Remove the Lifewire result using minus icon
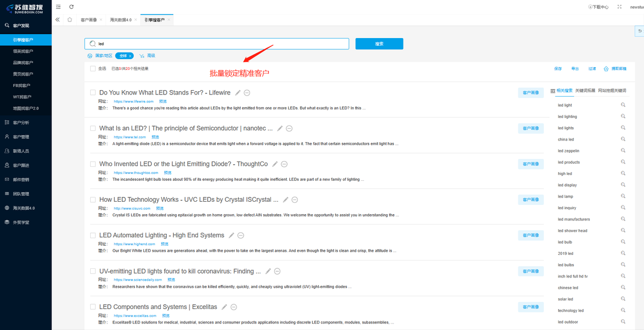The height and width of the screenshot is (330, 644). pos(247,93)
